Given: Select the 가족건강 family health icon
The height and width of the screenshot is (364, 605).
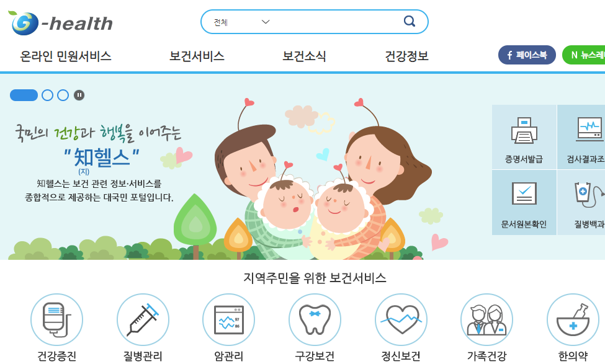Looking at the screenshot, I should pos(487,319).
